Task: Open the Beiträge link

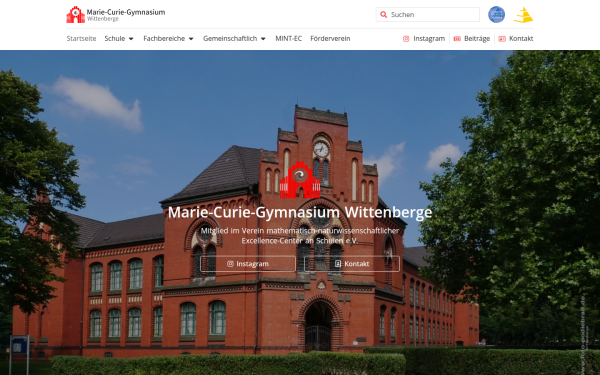Action: point(472,39)
